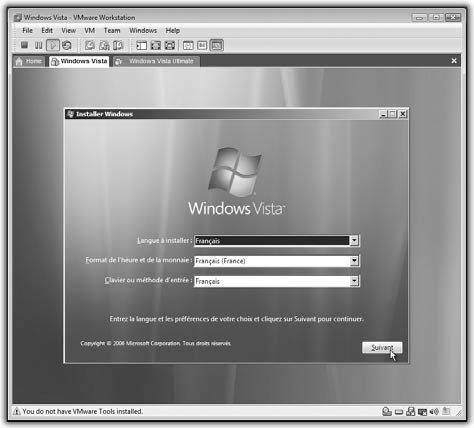
Task: Click the Revert to snapshot icon
Action: [104, 45]
